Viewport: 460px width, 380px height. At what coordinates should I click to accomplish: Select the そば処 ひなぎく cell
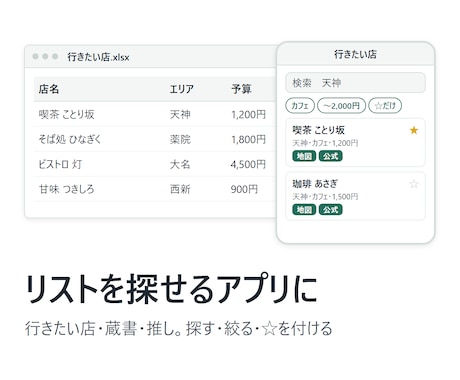[x=70, y=139]
